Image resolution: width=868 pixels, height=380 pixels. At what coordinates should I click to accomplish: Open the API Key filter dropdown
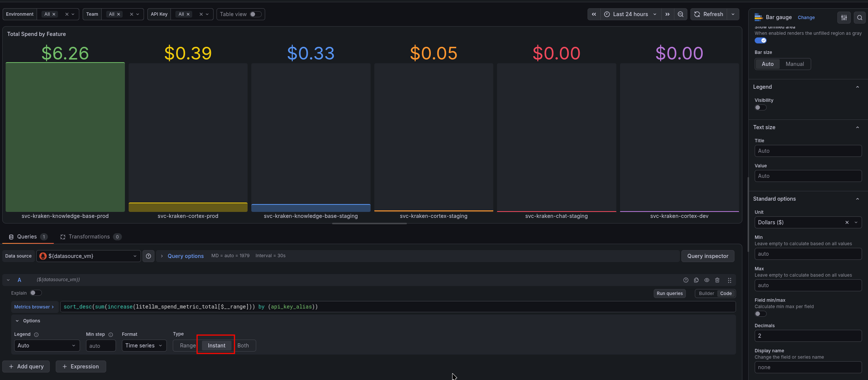[x=207, y=14]
